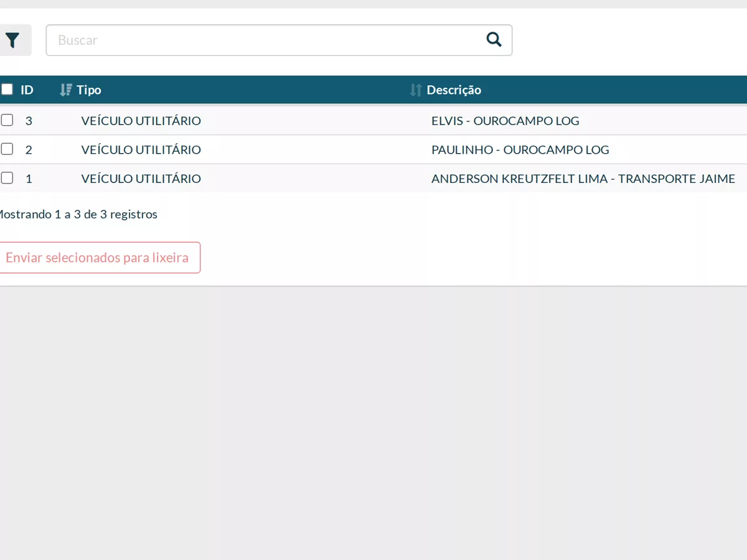The image size is (747, 560).
Task: Click VEÍCULO UTILITÁRIO in the ELVIS row
Action: [141, 121]
